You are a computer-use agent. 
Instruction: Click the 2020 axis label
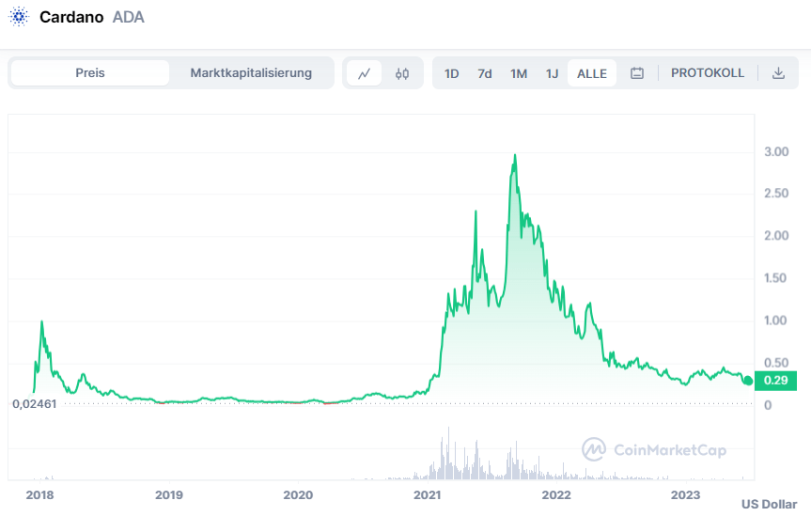298,495
